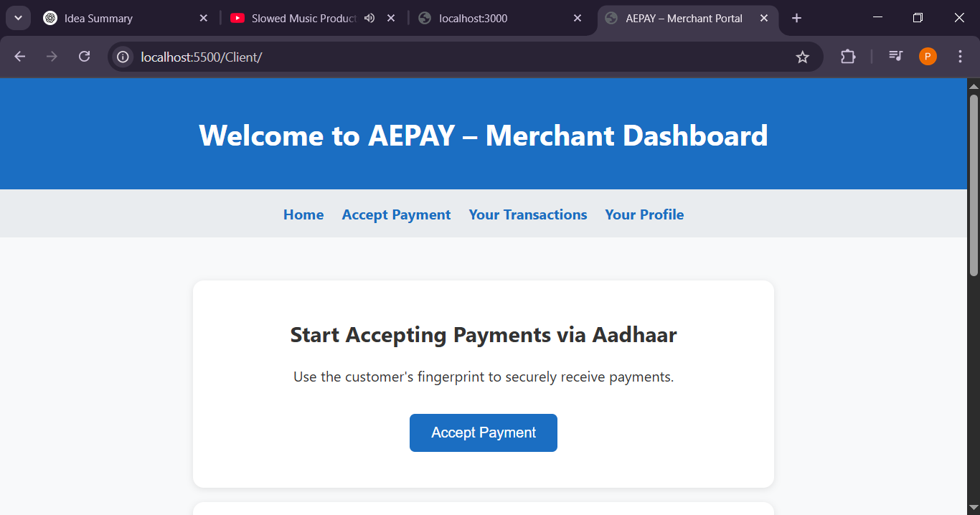Screen dimensions: 980x515
Task: Expand the tab search dropdown
Action: pos(18,18)
